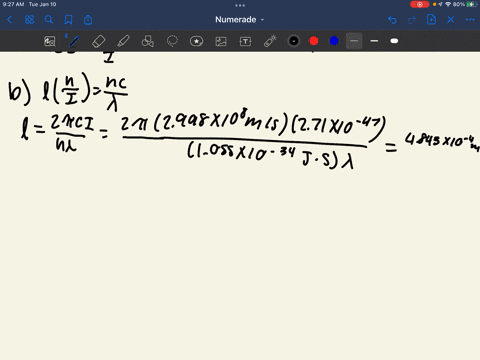
Task: Open the Elements star sticker tool
Action: point(196,41)
